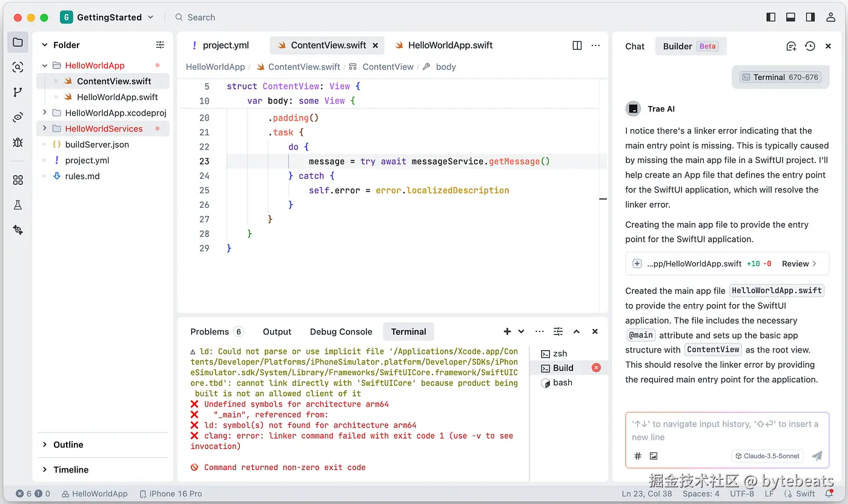848x504 pixels.
Task: Send the message with the paper plane icon
Action: point(817,456)
